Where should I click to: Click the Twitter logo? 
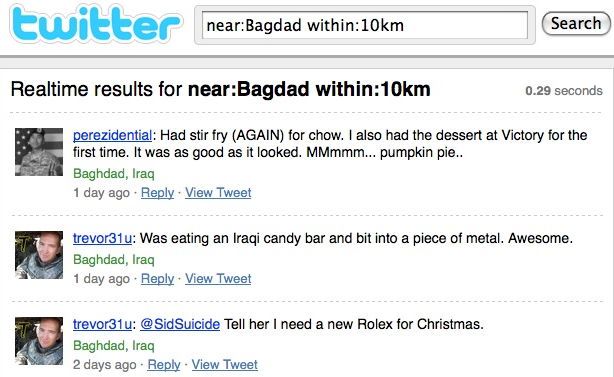pyautogui.click(x=96, y=24)
